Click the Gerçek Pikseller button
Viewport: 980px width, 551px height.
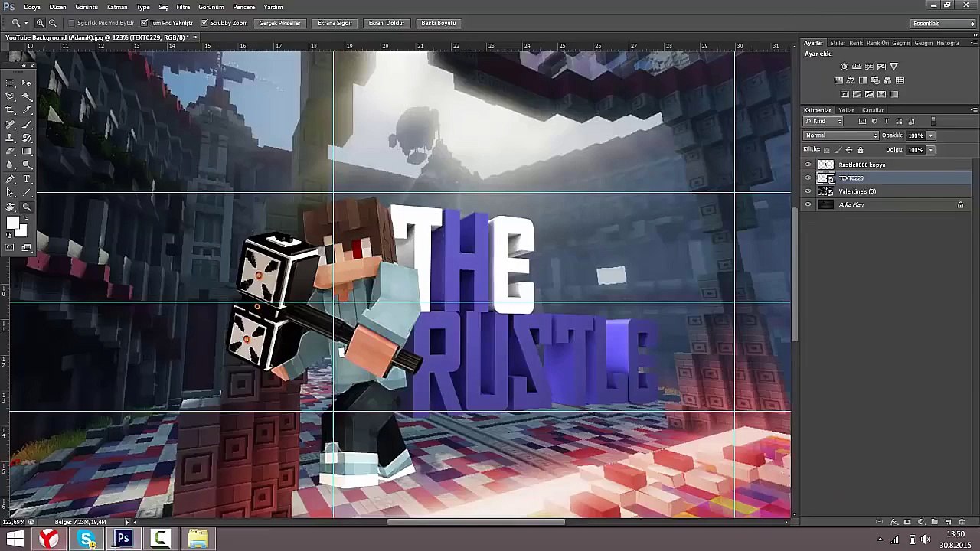(279, 23)
